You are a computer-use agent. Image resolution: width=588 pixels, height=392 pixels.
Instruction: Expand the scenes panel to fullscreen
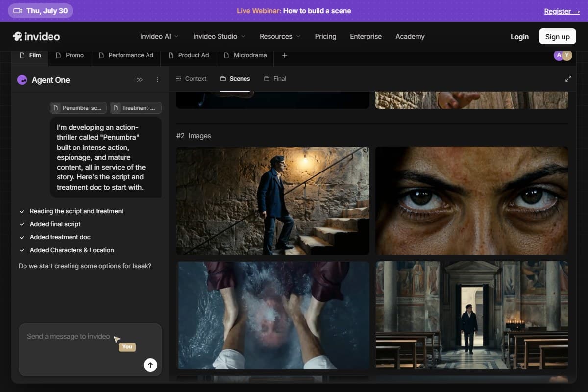click(568, 79)
